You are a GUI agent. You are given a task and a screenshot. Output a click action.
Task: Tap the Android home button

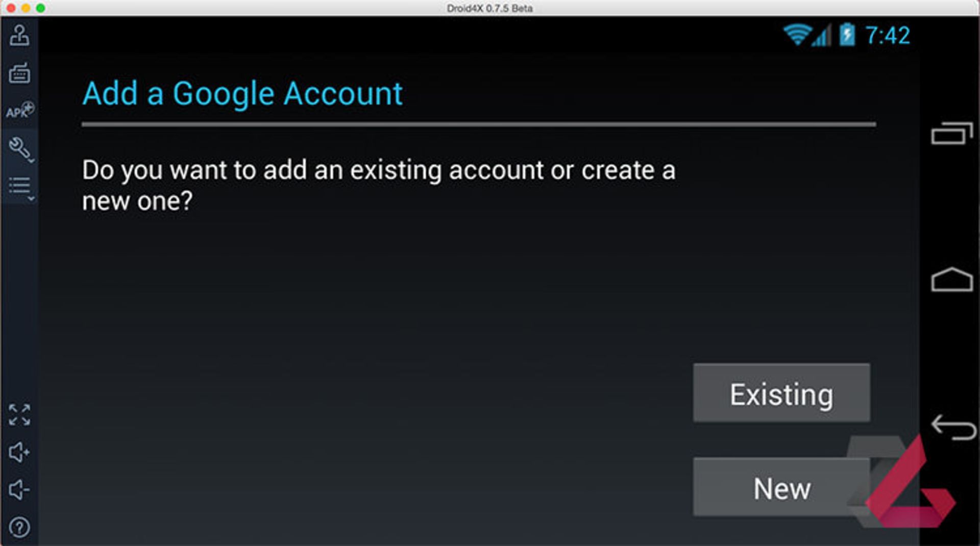point(952,279)
